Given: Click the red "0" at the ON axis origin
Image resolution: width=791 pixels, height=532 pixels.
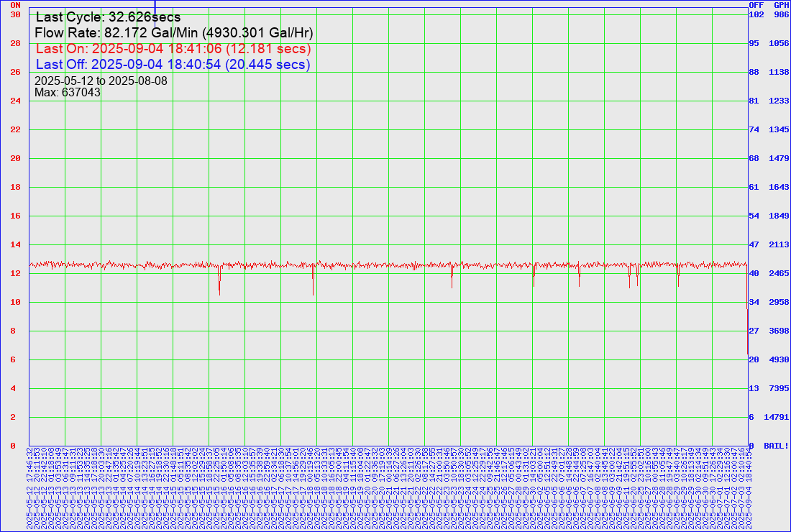Looking at the screenshot, I should pos(13,446).
